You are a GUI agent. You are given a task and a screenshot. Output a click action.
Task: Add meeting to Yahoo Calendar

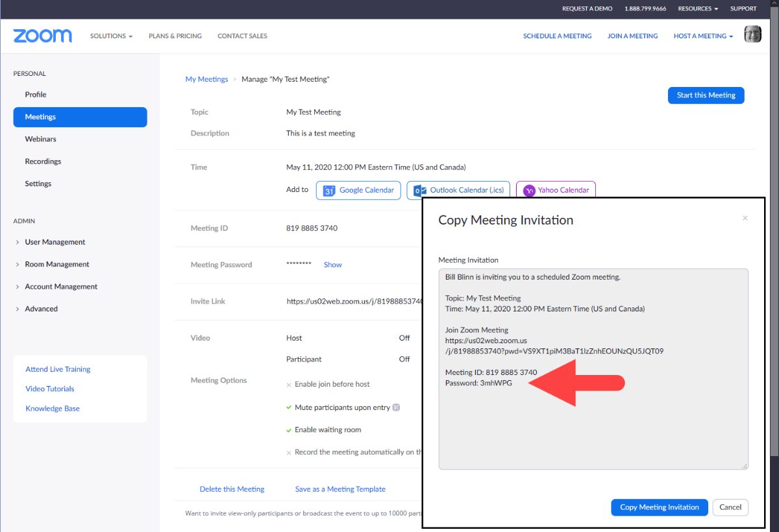pyautogui.click(x=556, y=190)
